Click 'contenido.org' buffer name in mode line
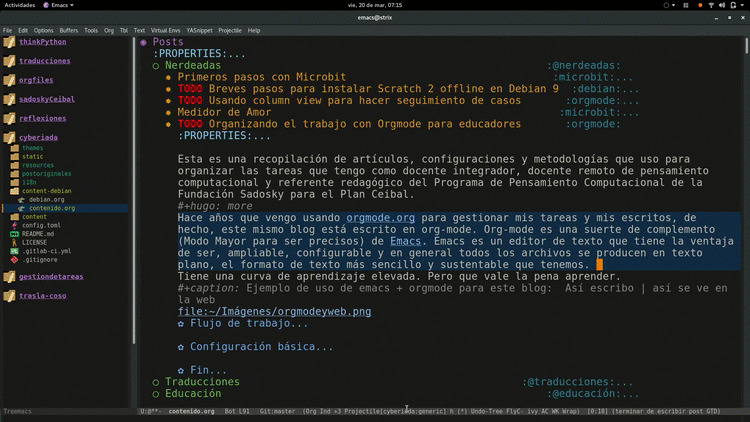Image resolution: width=750 pixels, height=422 pixels. point(191,411)
